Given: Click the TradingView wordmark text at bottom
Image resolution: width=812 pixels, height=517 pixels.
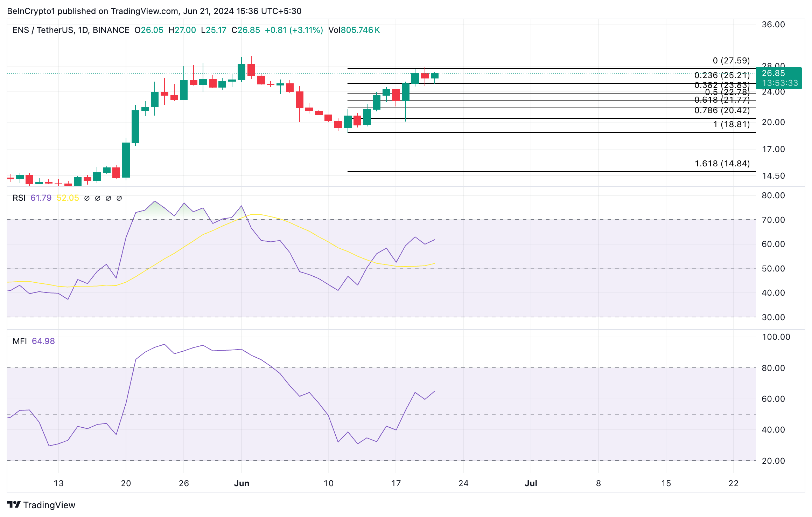Looking at the screenshot, I should [49, 505].
